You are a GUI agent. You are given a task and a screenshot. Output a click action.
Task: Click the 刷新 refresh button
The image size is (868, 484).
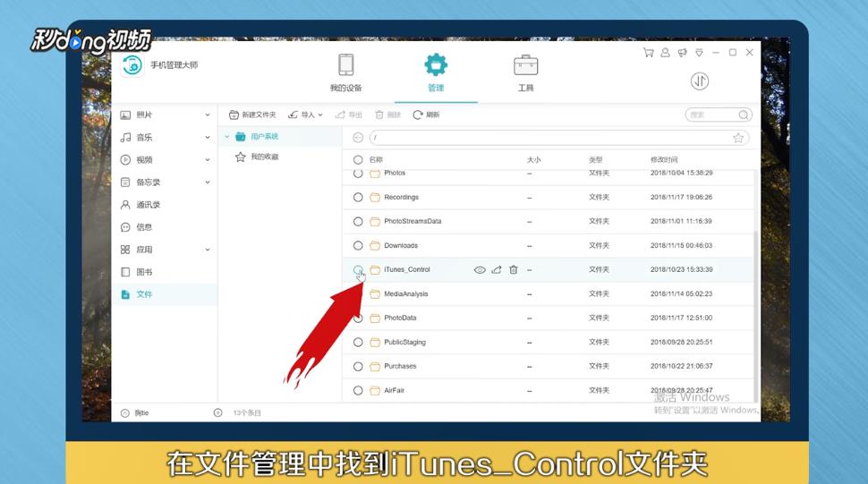pos(426,115)
